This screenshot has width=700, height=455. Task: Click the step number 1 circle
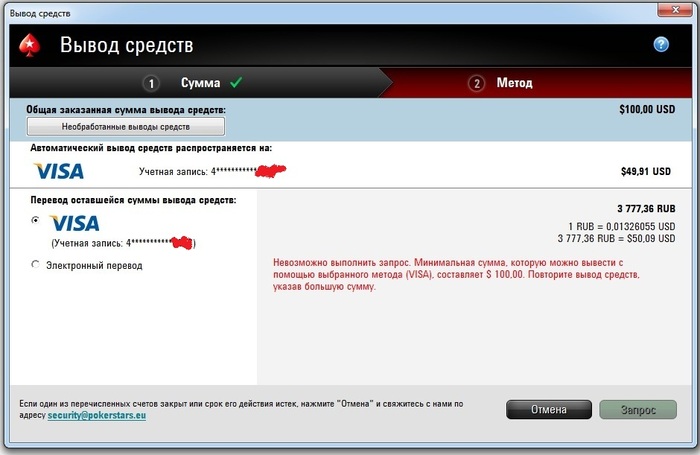pos(151,83)
